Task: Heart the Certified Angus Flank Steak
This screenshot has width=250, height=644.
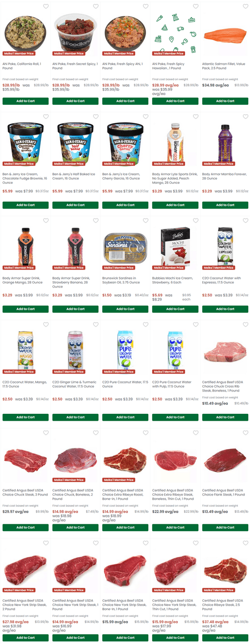Action: tap(246, 433)
